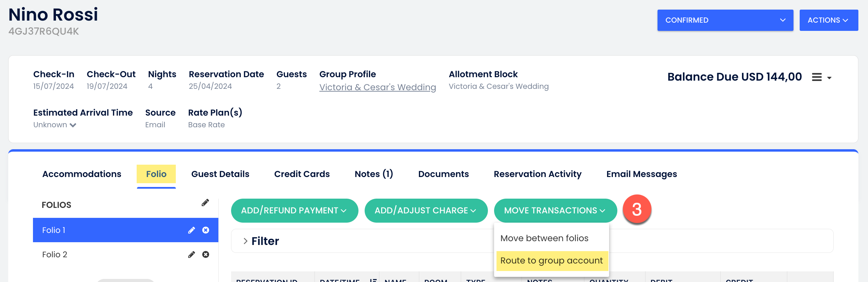The height and width of the screenshot is (282, 868).
Task: Open the ACTIONS dropdown menu
Action: coord(828,20)
